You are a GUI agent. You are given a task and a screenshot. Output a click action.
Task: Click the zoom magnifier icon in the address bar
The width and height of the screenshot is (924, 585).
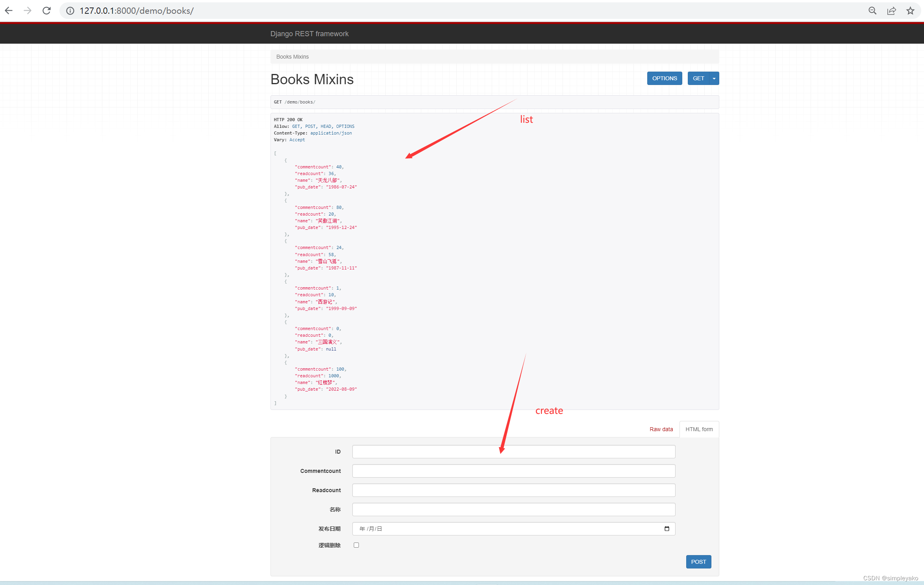872,11
